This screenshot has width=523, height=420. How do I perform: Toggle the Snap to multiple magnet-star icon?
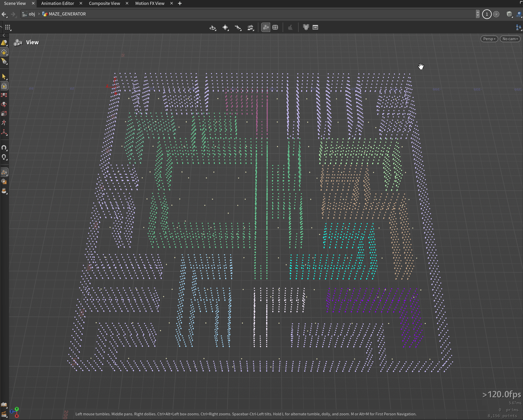click(x=4, y=157)
